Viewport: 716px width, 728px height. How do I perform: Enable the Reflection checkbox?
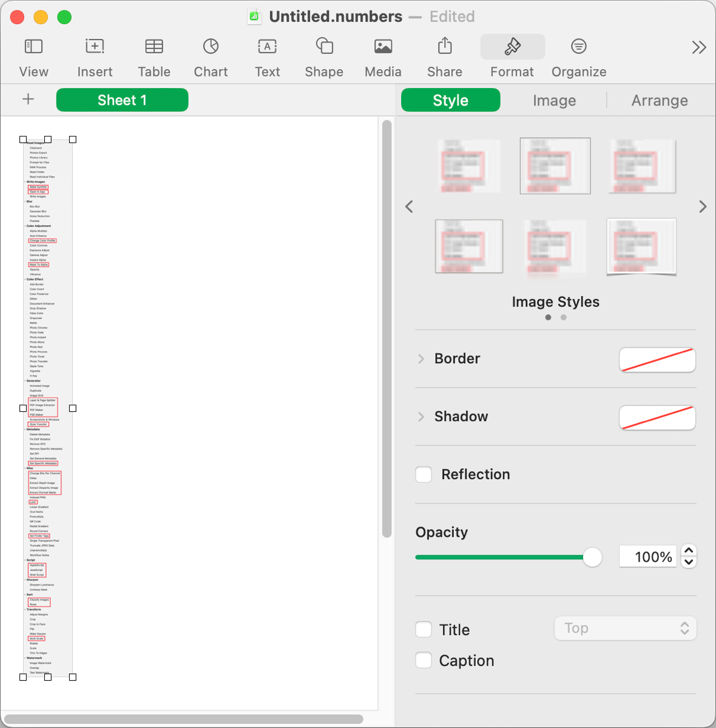(424, 474)
